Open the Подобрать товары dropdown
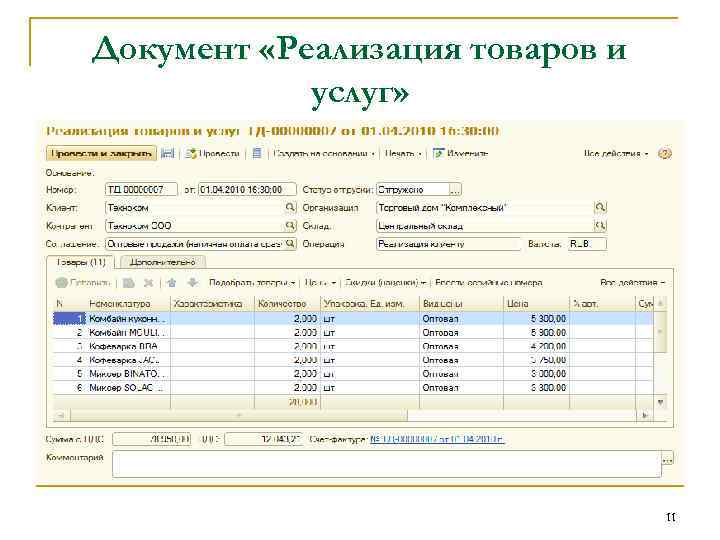 click(252, 283)
